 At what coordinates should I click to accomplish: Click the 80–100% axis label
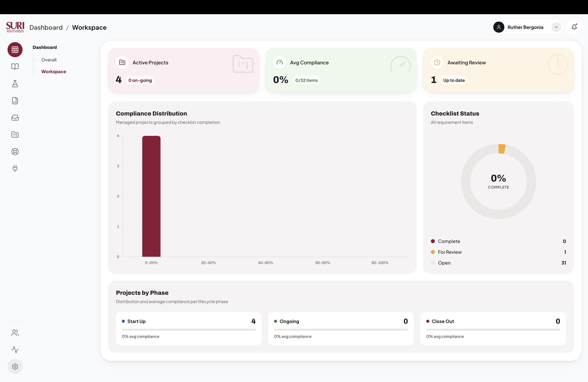click(380, 263)
